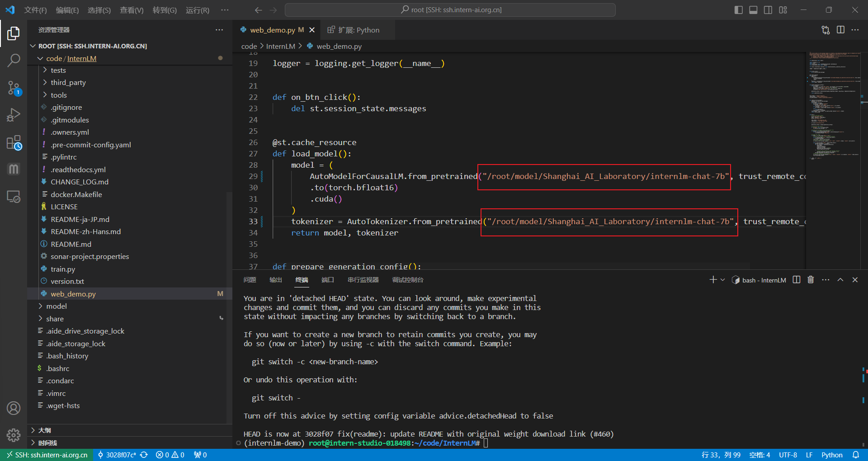Collapse the ROOT workspace section
Viewport: 868px width, 461px height.
33,46
